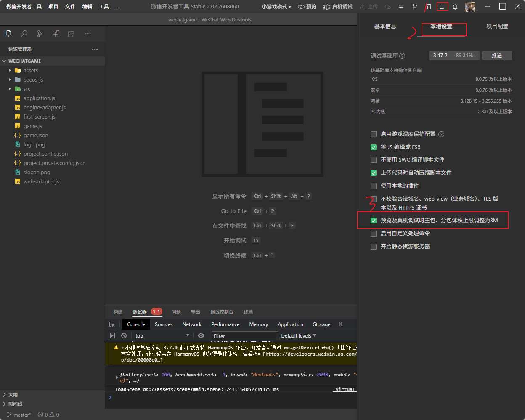
Task: Open game.json in the file tree
Action: point(36,136)
